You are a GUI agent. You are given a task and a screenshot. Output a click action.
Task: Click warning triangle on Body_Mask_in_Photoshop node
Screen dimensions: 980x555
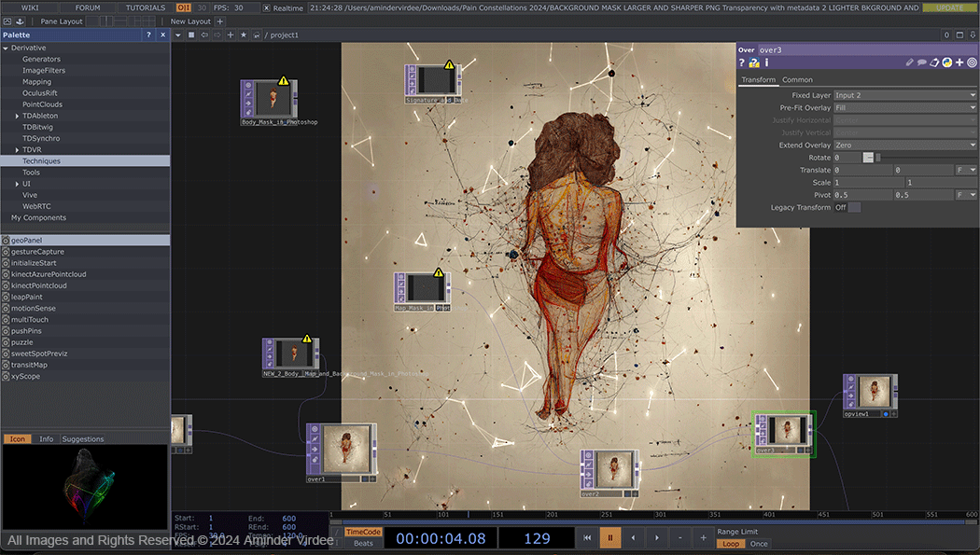(283, 80)
